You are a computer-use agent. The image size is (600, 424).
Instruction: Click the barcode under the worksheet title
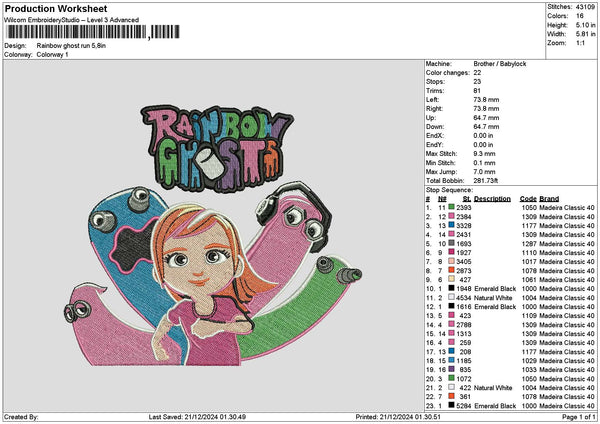coord(93,32)
